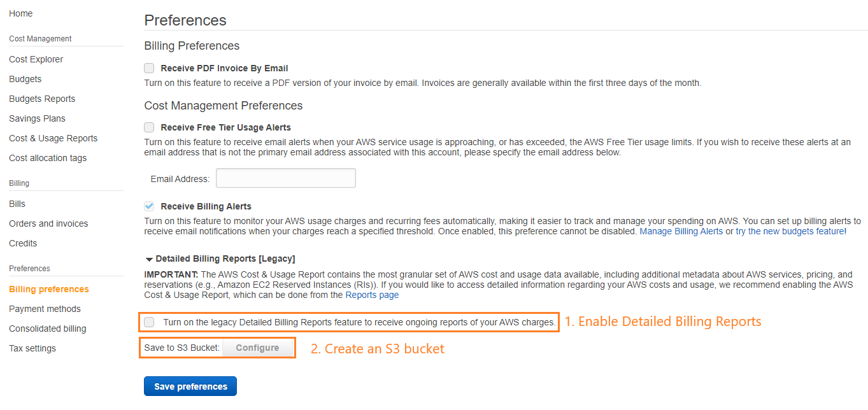The height and width of the screenshot is (410, 868).
Task: Toggle the Receive Billing Alerts checkbox
Action: tap(149, 206)
